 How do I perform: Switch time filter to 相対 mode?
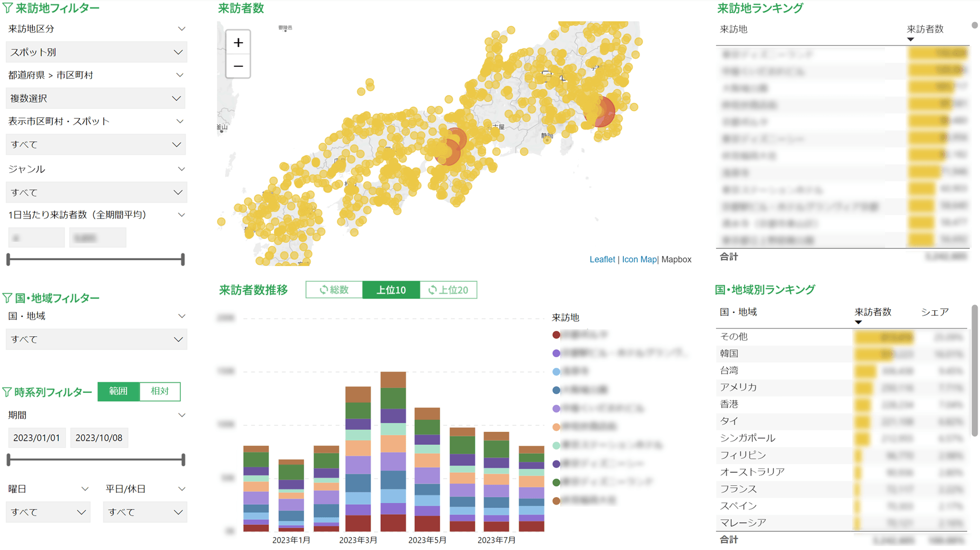click(160, 391)
